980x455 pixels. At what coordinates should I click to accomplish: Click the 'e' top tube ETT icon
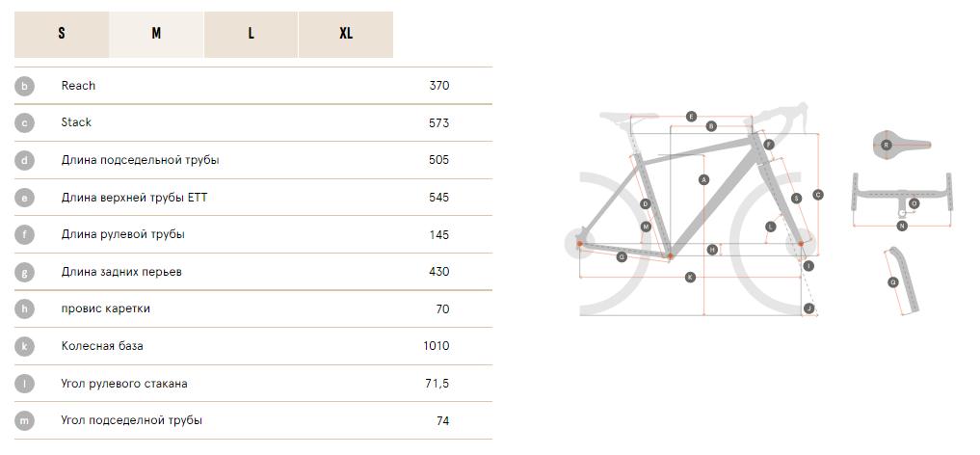click(x=24, y=198)
